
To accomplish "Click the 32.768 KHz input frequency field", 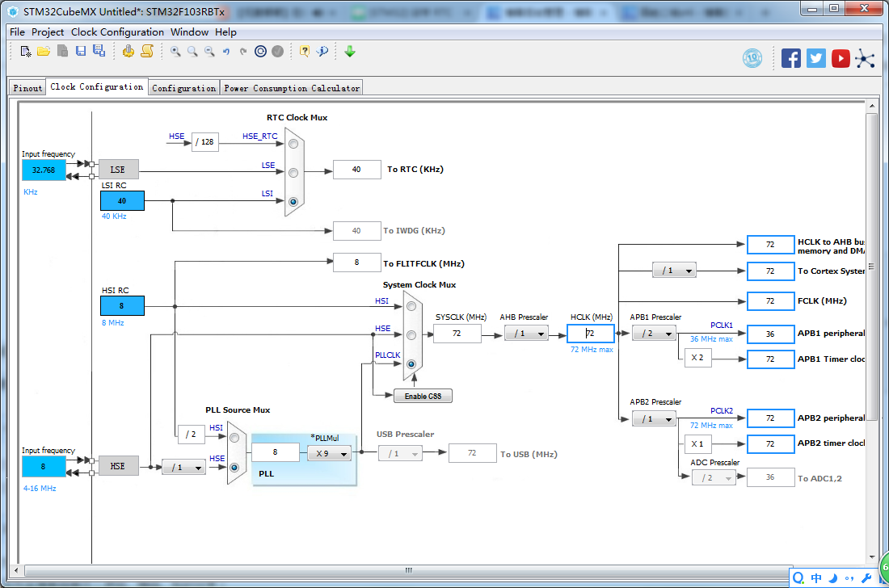I will pyautogui.click(x=44, y=170).
